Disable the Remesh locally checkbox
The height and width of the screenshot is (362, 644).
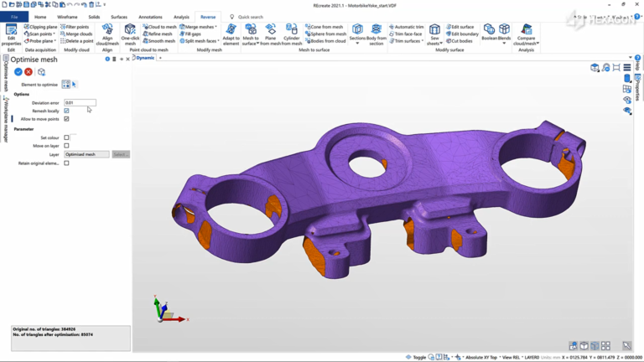66,111
